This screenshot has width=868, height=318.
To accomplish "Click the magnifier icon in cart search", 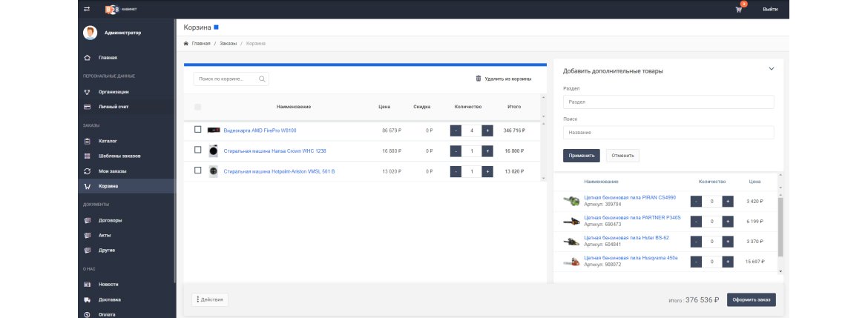I will [263, 79].
